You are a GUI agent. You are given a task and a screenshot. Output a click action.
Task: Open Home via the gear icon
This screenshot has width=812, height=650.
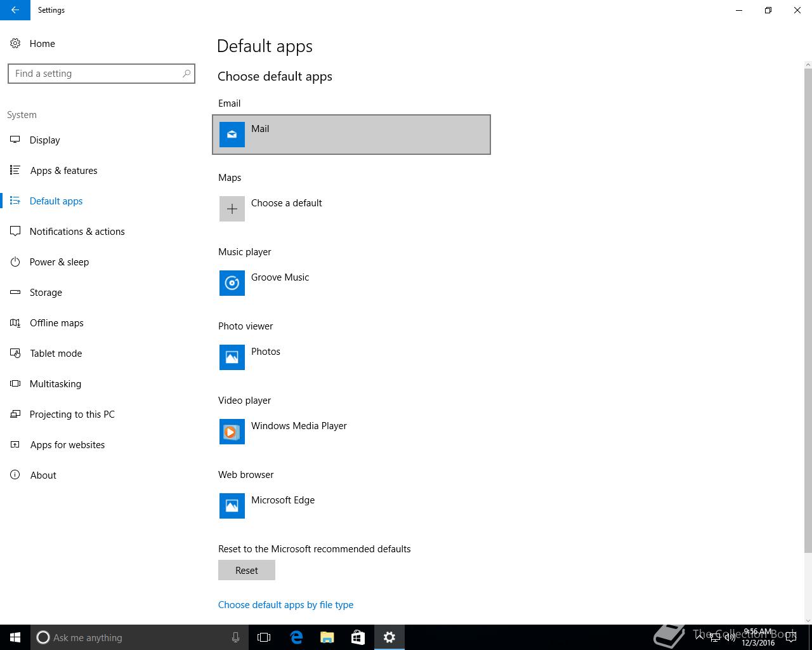pyautogui.click(x=15, y=43)
